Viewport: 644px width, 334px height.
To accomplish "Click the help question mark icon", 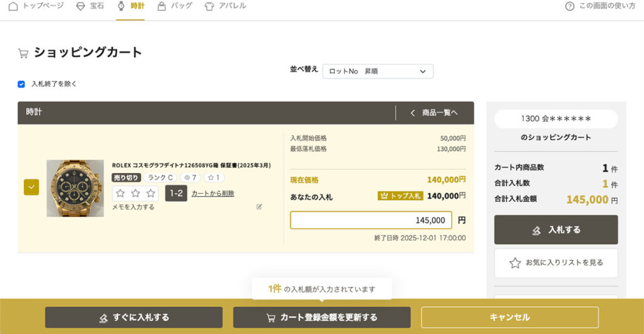I will 570,6.
